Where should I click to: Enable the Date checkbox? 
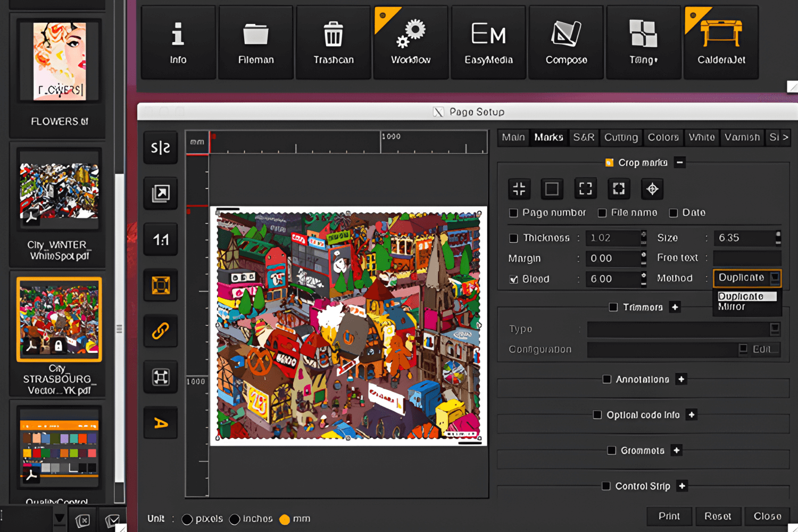click(x=673, y=213)
